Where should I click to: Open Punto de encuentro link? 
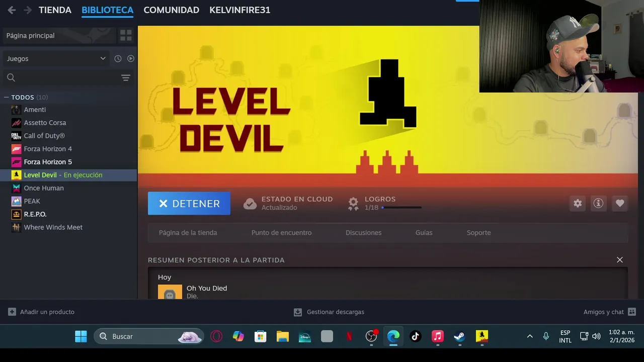click(281, 233)
